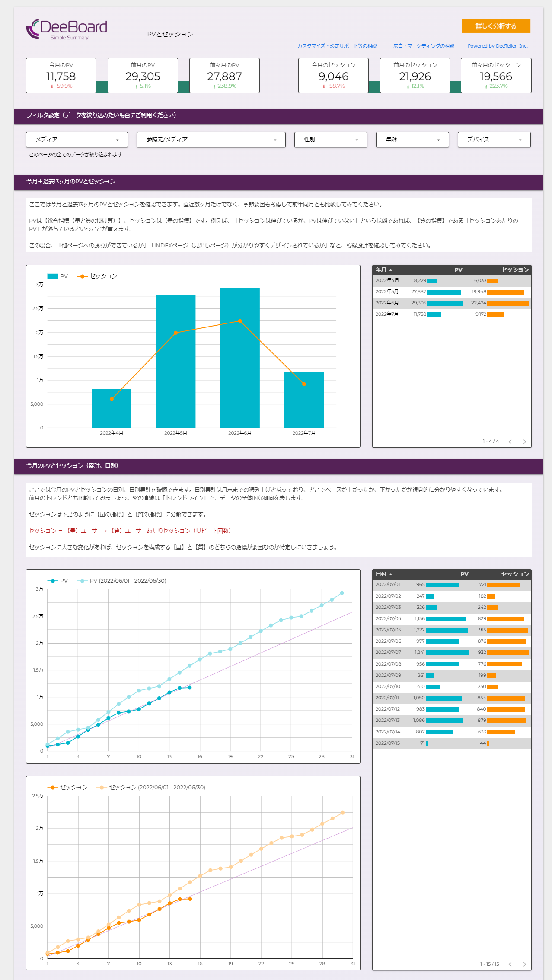Expand the デバイス filter dropdown

[494, 140]
